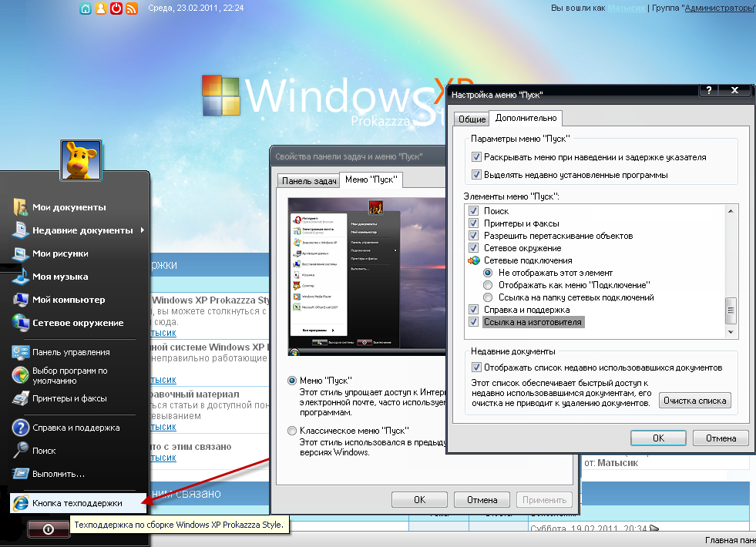Uncheck the Поиск checkbox in elements list
This screenshot has width=756, height=547.
pos(473,211)
